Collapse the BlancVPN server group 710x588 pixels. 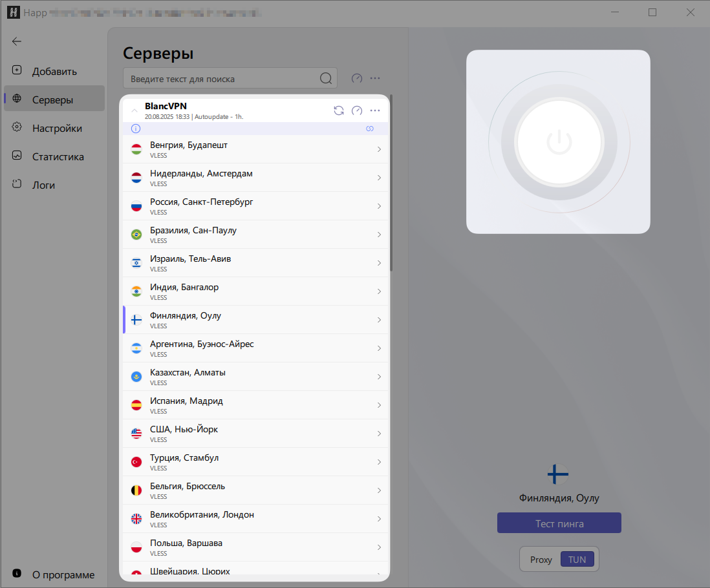pos(134,110)
